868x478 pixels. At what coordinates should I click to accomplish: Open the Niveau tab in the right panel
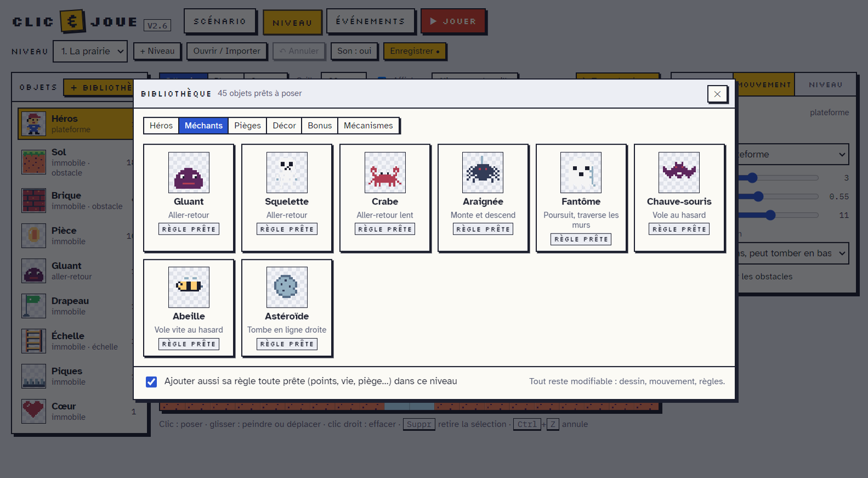click(x=825, y=85)
